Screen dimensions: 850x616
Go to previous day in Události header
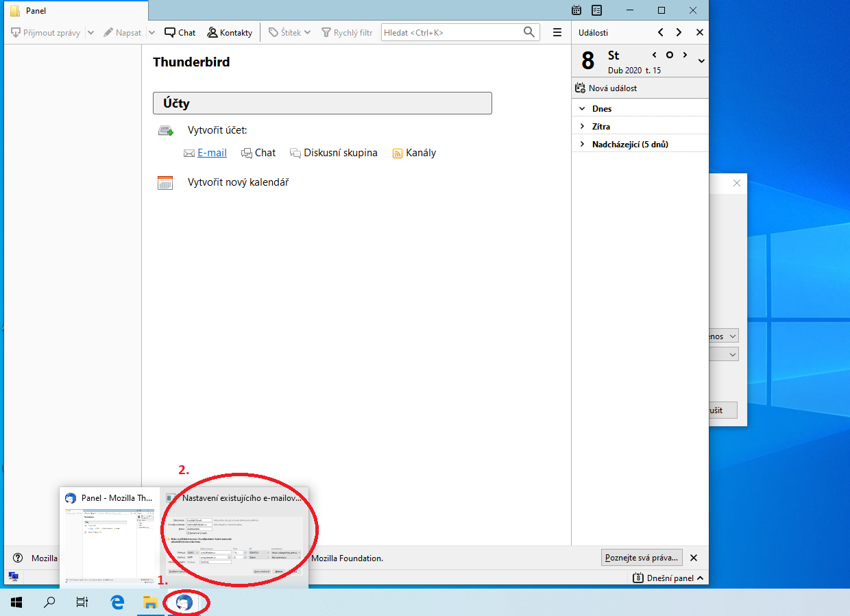point(660,32)
